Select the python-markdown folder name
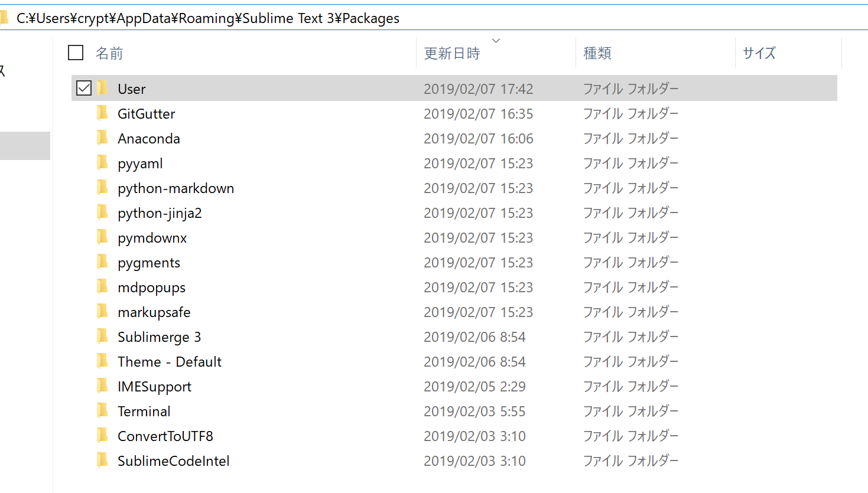Screen dimensions: 868x493 [176, 188]
